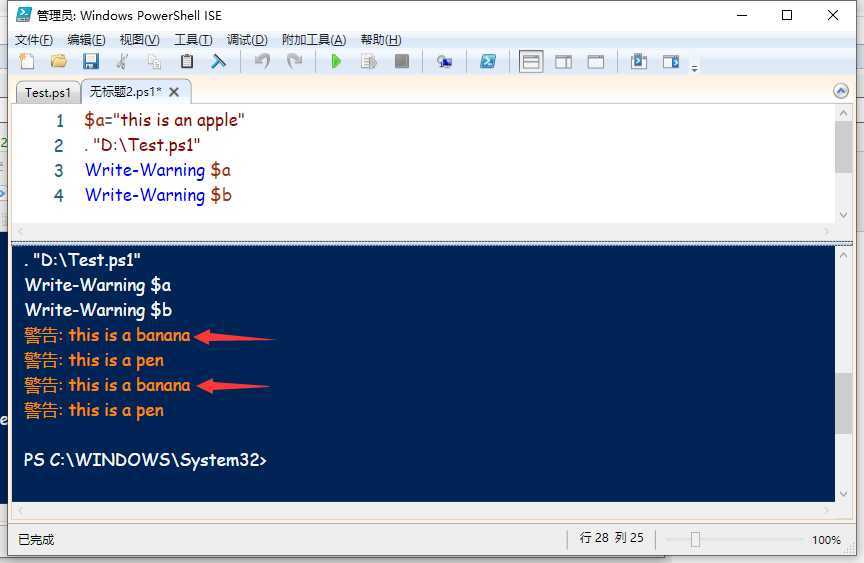Screen dimensions: 864x563
Task: Open the 文件(F) menu
Action: tap(34, 40)
